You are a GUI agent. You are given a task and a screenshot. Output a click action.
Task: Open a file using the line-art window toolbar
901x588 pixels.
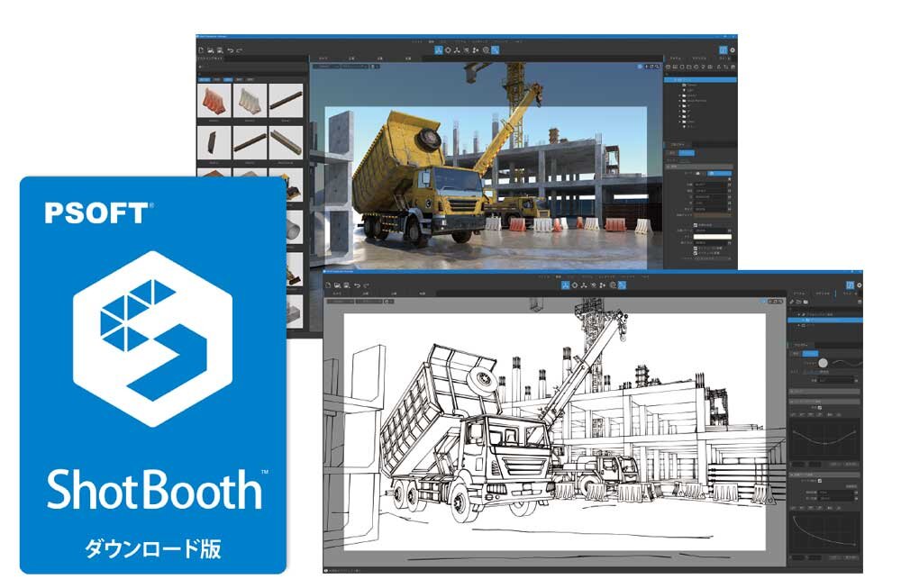[x=337, y=285]
